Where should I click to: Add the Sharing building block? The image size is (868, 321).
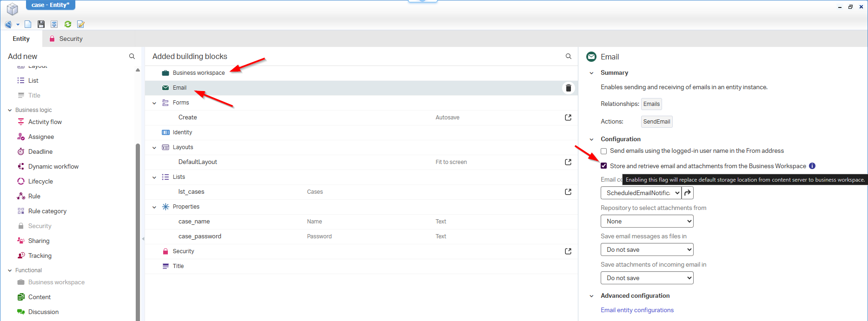[39, 241]
